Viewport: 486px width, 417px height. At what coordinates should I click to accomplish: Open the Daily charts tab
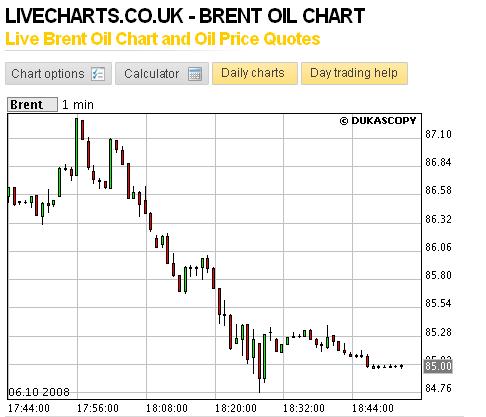pyautogui.click(x=255, y=73)
